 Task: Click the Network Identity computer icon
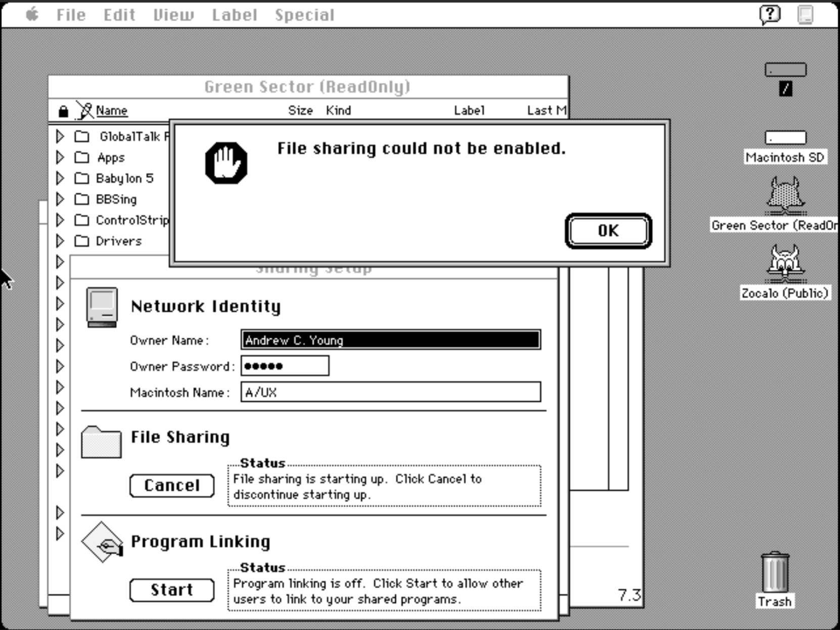[102, 307]
